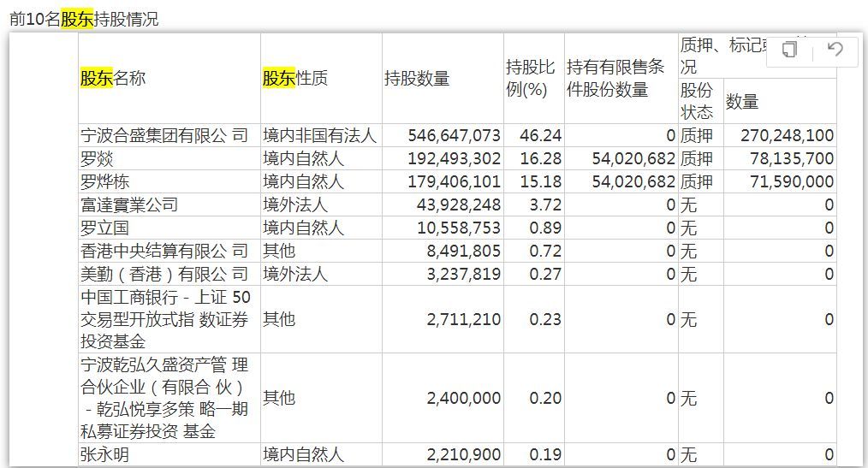Click percentage value 16.28
Image resolution: width=868 pixels, height=468 pixels.
[540, 159]
